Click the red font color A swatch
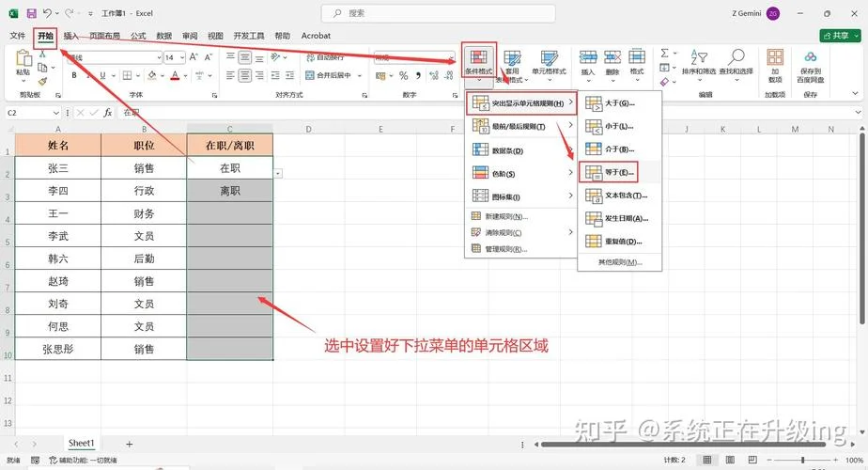Viewport: 868px width, 470px height. point(176,75)
